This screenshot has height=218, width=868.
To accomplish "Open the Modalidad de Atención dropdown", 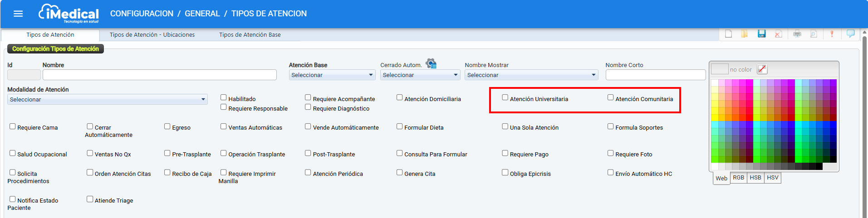I will coord(107,100).
